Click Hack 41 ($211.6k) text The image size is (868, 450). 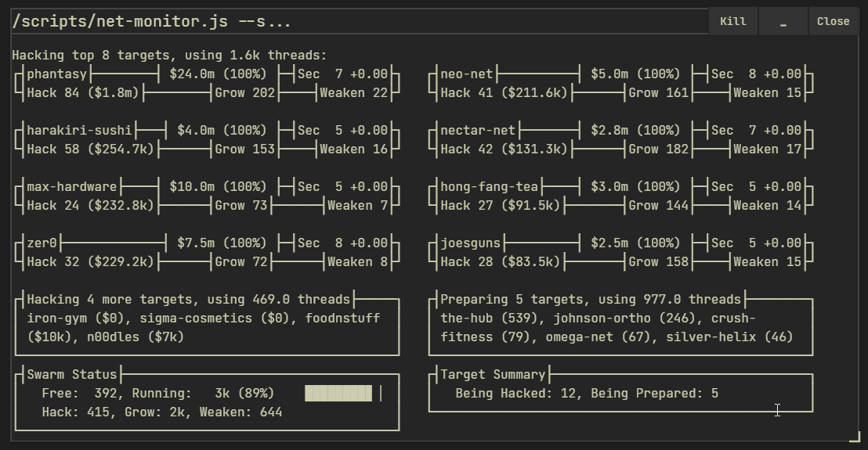coord(505,93)
